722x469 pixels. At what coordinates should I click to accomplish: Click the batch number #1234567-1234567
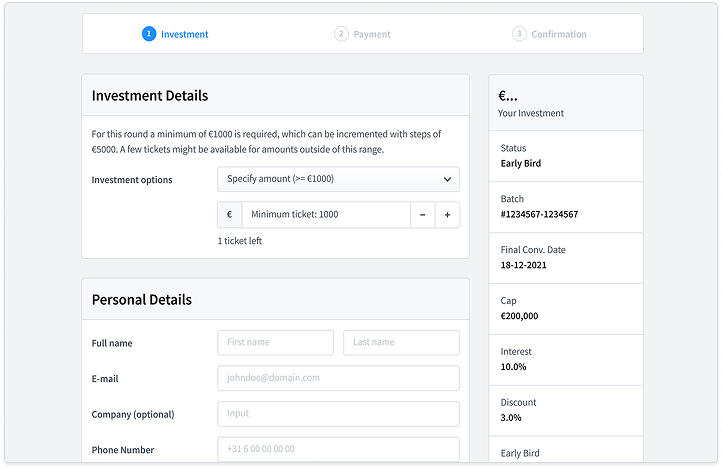tap(539, 214)
